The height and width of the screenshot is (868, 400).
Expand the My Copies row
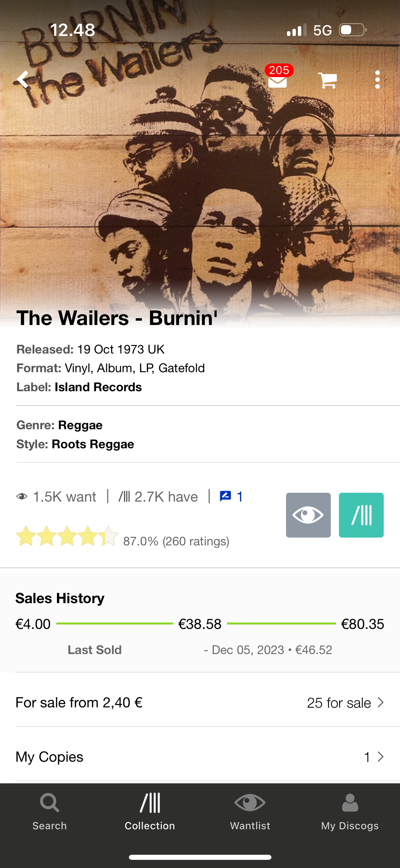(200, 757)
